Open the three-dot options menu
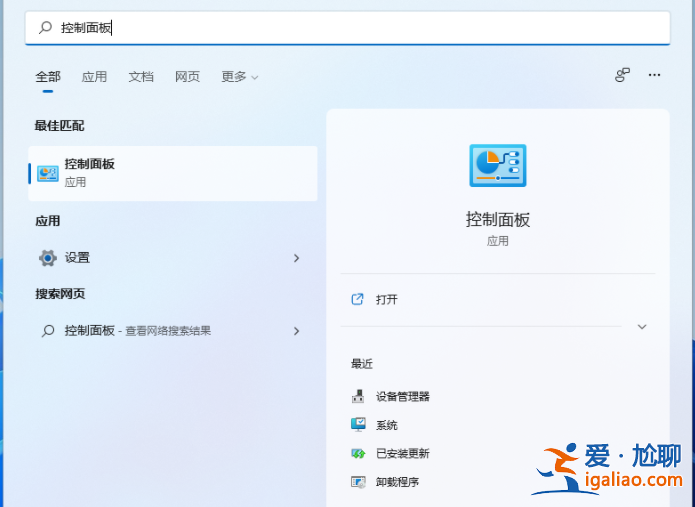 (654, 75)
